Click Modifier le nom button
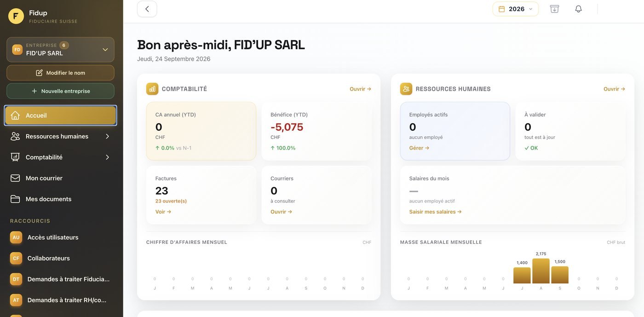The height and width of the screenshot is (317, 644). [x=60, y=73]
